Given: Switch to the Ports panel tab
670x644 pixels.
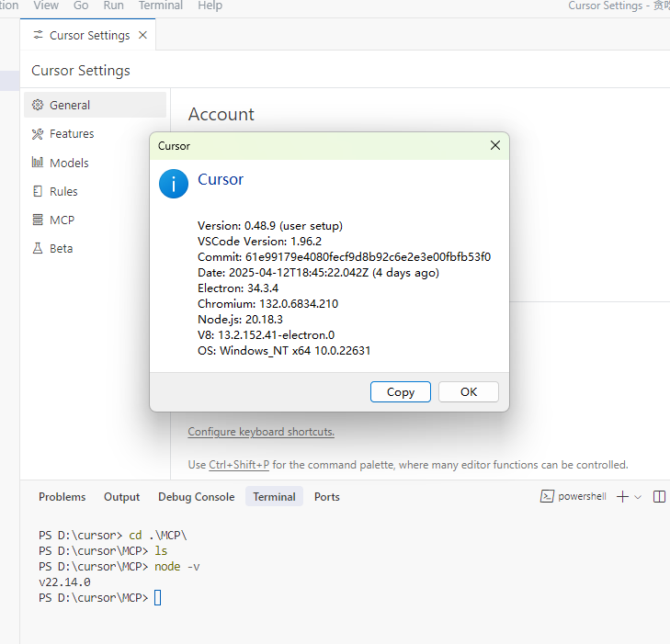Looking at the screenshot, I should [x=327, y=497].
